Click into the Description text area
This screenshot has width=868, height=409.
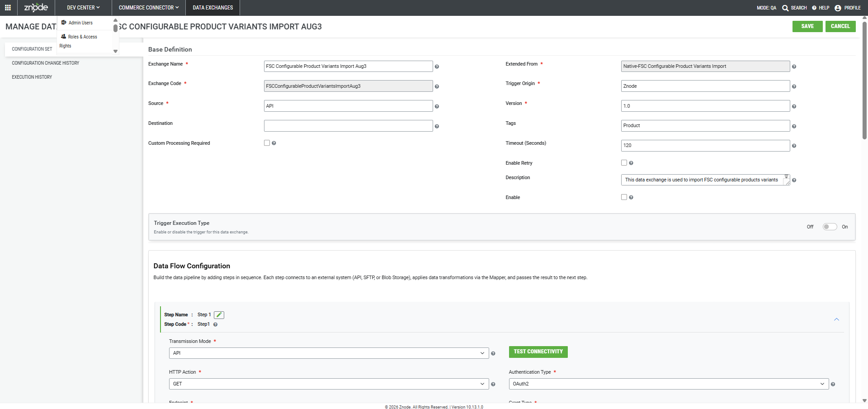[x=705, y=180]
